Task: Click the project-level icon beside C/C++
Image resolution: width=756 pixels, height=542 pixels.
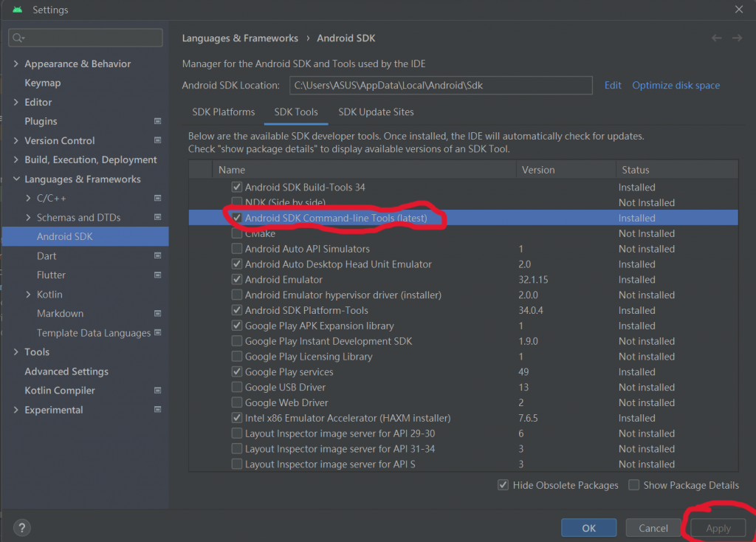Action: 158,198
